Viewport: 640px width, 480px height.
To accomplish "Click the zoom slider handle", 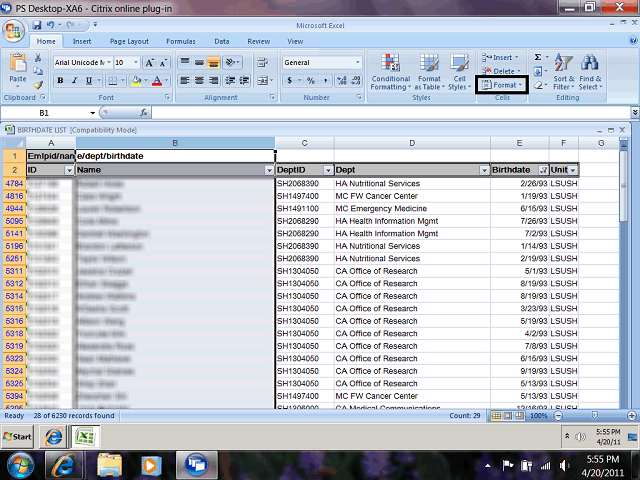I will [x=595, y=416].
